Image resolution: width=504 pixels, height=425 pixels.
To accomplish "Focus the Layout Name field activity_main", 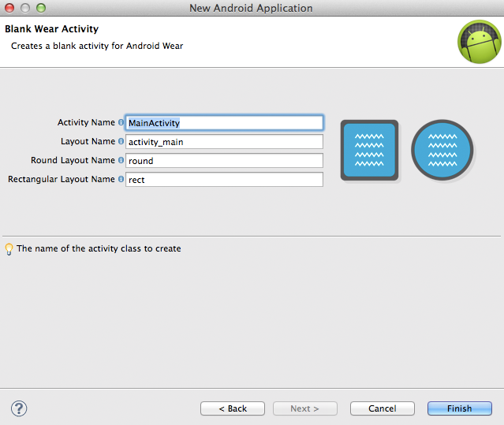I will pyautogui.click(x=224, y=142).
